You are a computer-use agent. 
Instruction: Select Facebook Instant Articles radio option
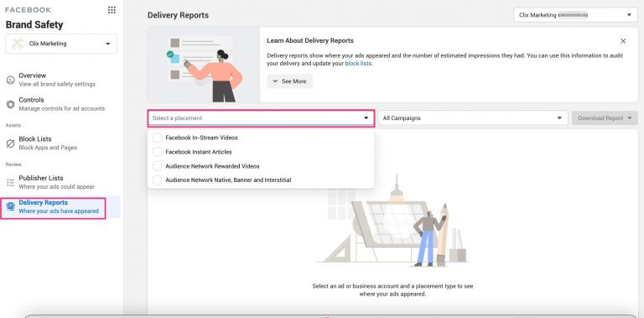pos(157,152)
